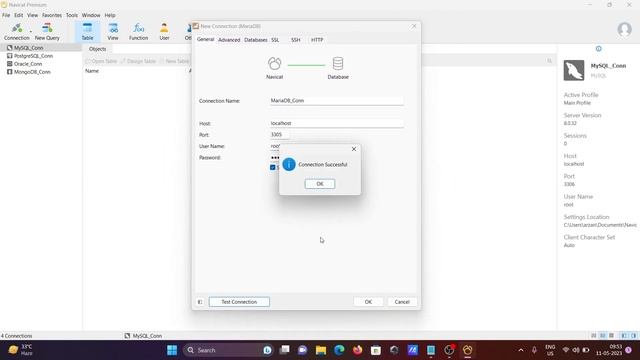Open the View menu
Viewport: 640px width, 360px height.
tap(32, 15)
